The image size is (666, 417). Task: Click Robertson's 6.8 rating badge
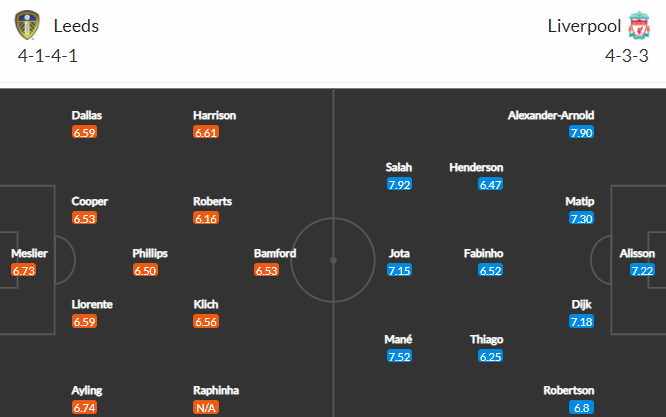tap(581, 408)
